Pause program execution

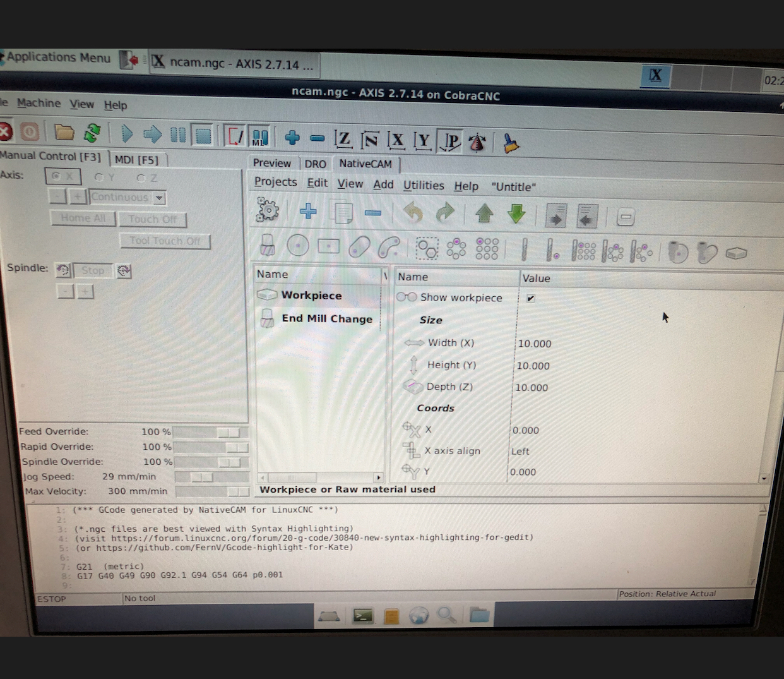coord(178,135)
